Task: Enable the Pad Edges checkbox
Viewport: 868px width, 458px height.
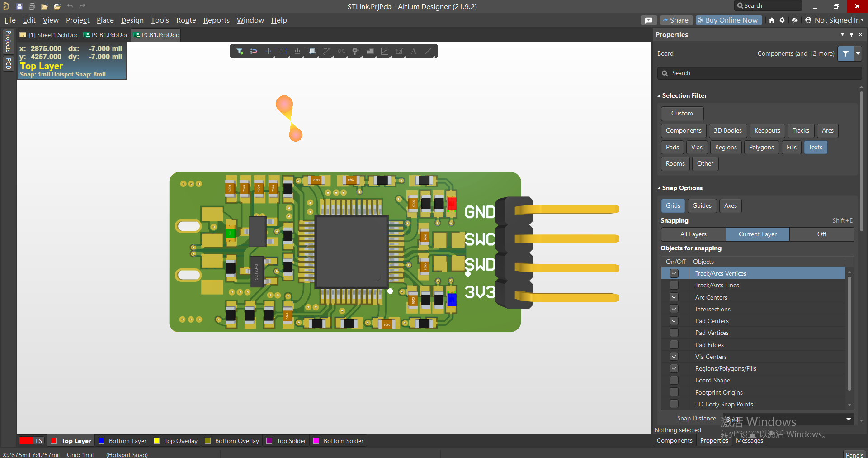Action: point(674,345)
